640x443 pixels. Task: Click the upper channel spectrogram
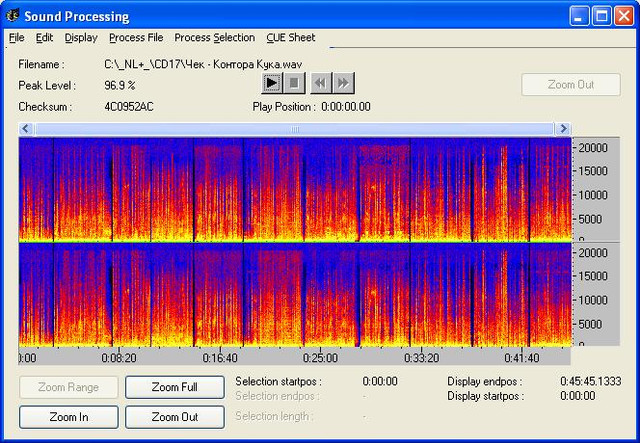(295, 189)
